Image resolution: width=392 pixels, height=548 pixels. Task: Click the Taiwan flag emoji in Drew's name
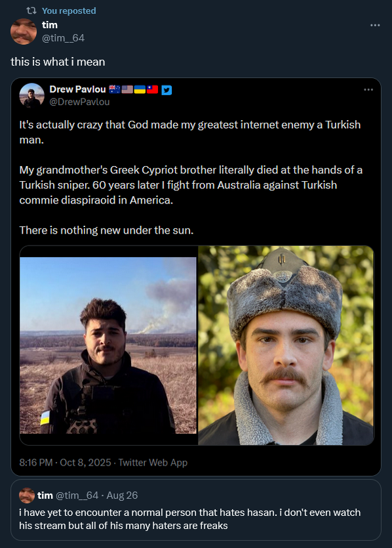point(151,90)
